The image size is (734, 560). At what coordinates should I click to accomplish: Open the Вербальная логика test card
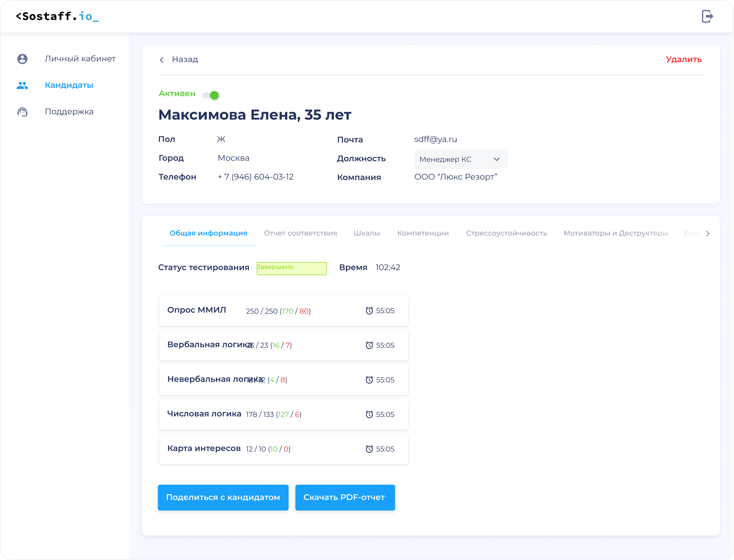[x=284, y=345]
